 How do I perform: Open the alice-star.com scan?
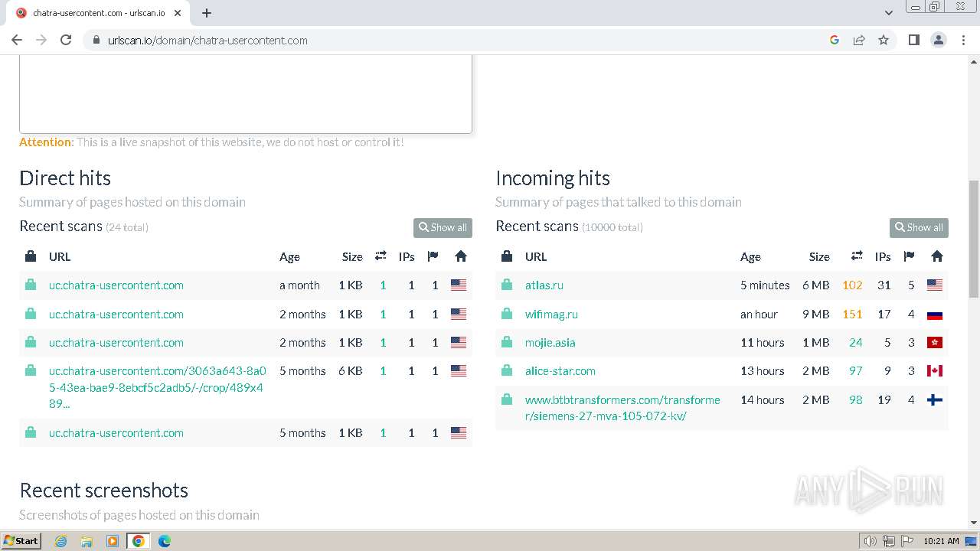click(560, 371)
